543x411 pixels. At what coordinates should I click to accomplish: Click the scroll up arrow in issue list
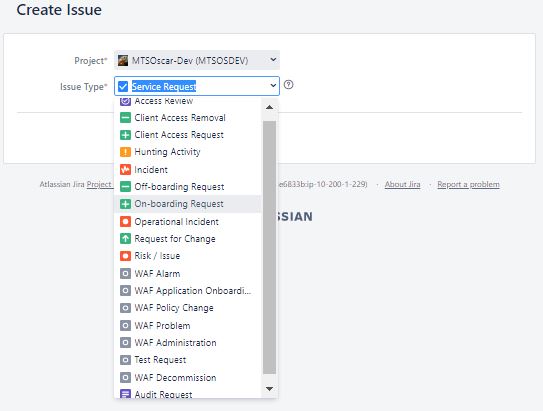[x=269, y=107]
